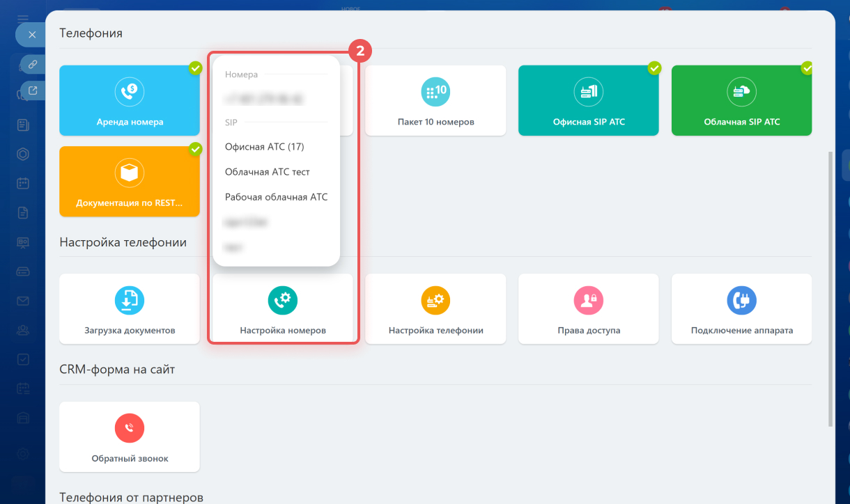The height and width of the screenshot is (504, 850).
Task: Click the Аренда номера phone icon
Action: tap(130, 91)
